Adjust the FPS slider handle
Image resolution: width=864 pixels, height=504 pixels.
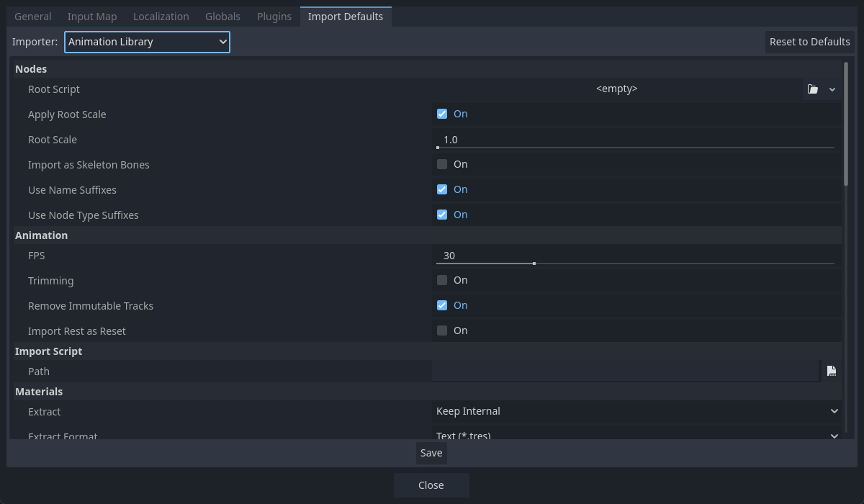tap(534, 264)
